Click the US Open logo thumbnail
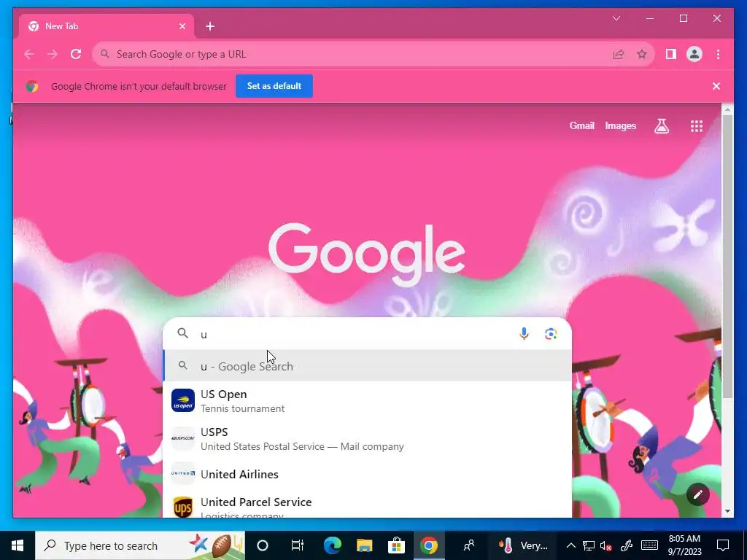 (183, 400)
